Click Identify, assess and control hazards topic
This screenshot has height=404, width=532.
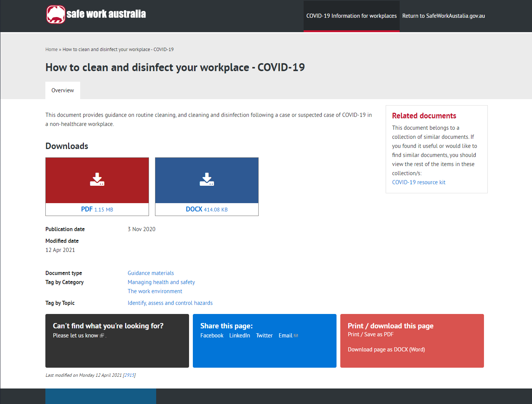coord(170,303)
